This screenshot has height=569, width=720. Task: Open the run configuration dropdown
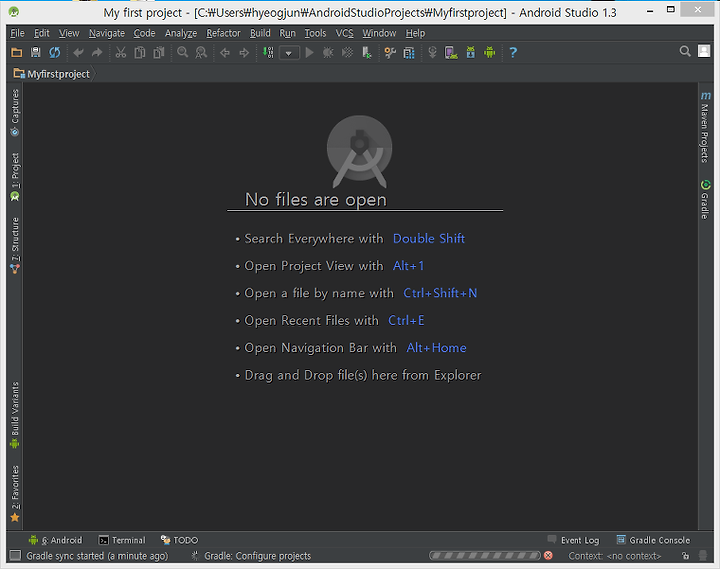click(289, 53)
